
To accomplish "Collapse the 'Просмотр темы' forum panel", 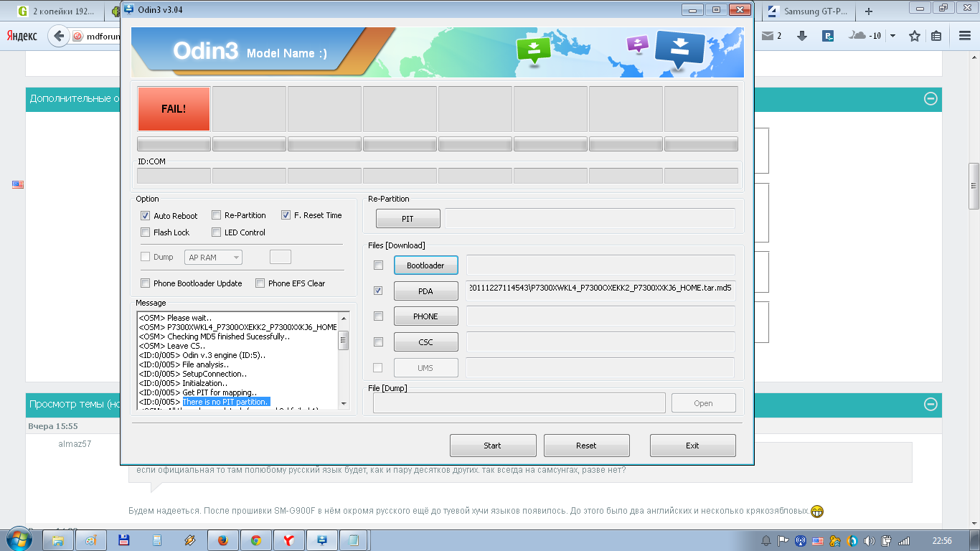I will pos(930,404).
